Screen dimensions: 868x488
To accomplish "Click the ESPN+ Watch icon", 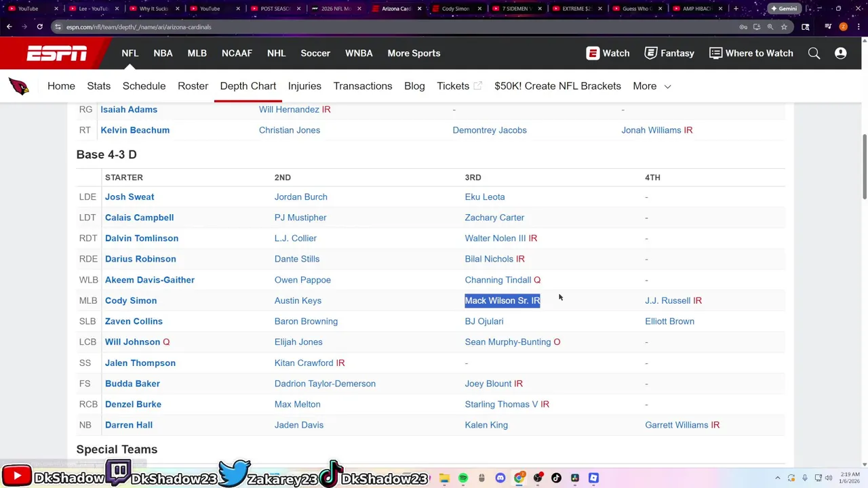I will pyautogui.click(x=593, y=54).
